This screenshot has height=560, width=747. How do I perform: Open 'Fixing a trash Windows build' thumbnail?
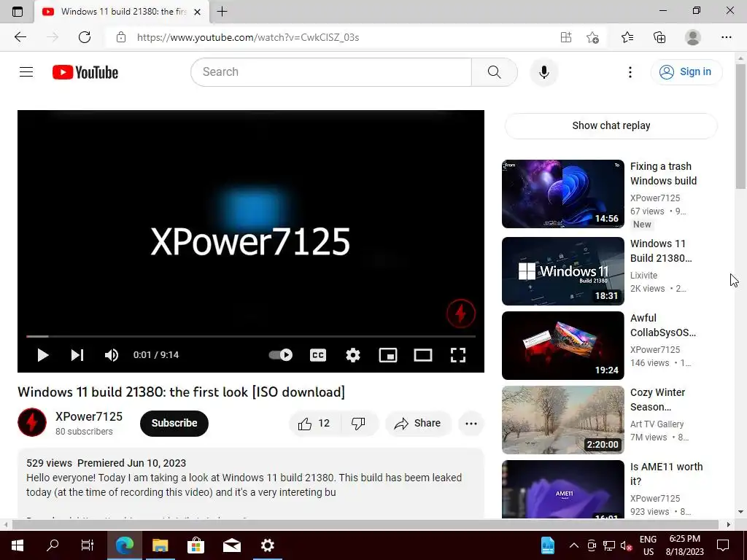coord(562,194)
